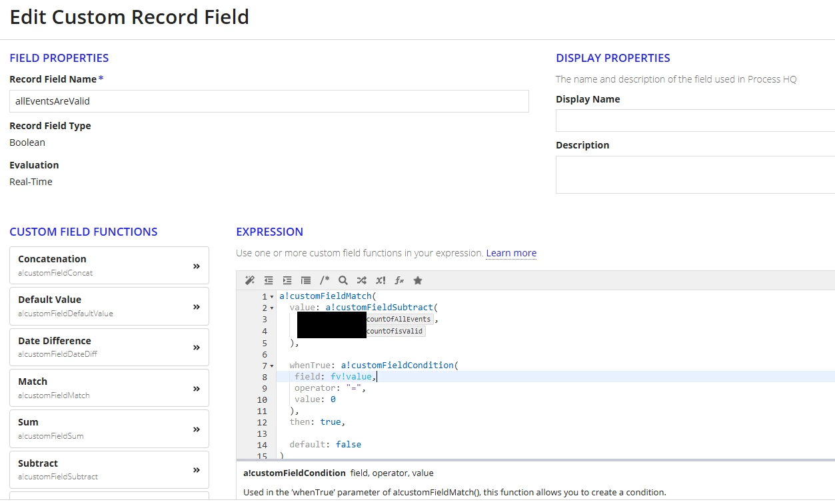Viewport: 835px width, 504px height.
Task: Click 'default: false' on line 14
Action: 325,445
